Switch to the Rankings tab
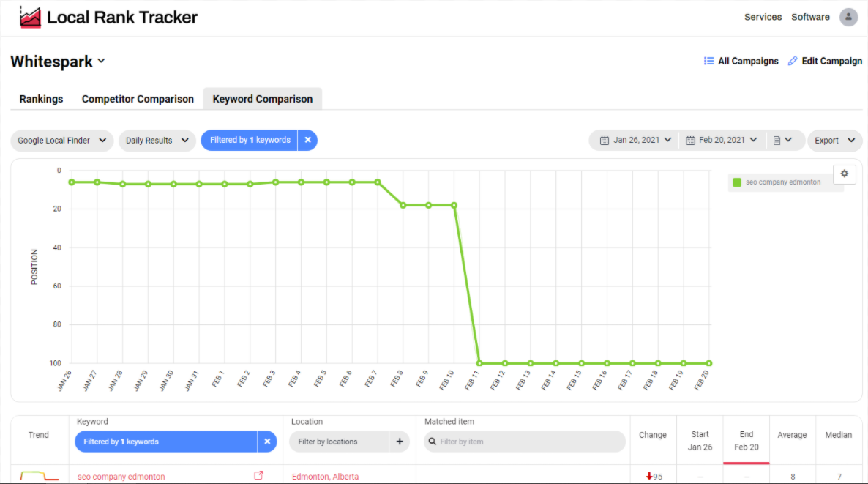This screenshot has height=484, width=868. point(41,99)
